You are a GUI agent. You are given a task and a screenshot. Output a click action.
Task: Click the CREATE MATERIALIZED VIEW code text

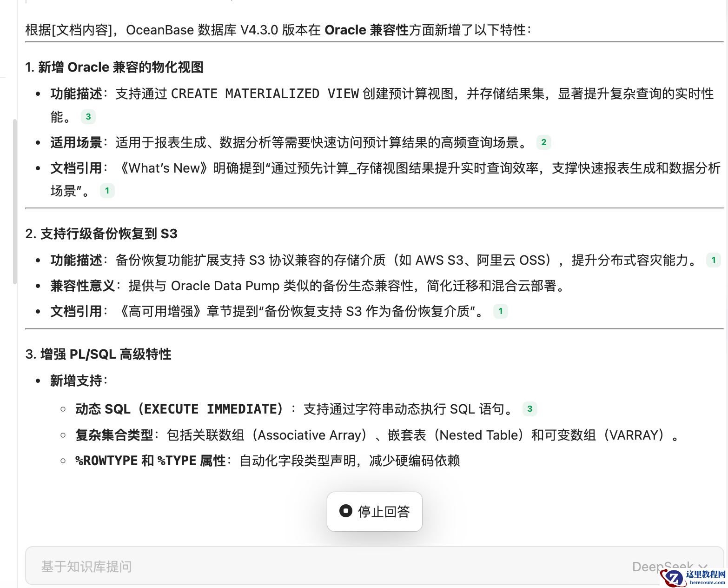click(x=265, y=94)
